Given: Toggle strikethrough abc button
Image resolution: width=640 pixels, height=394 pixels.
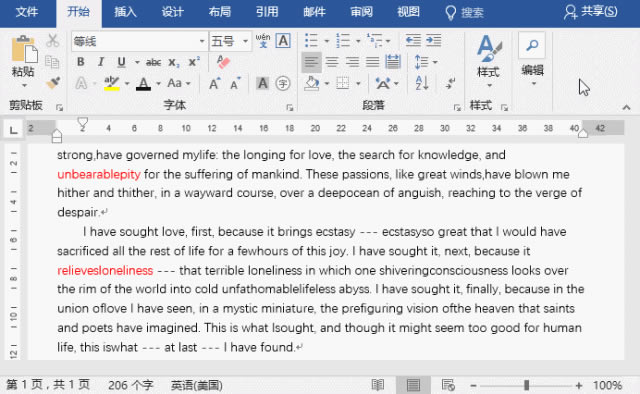Looking at the screenshot, I should tap(153, 62).
